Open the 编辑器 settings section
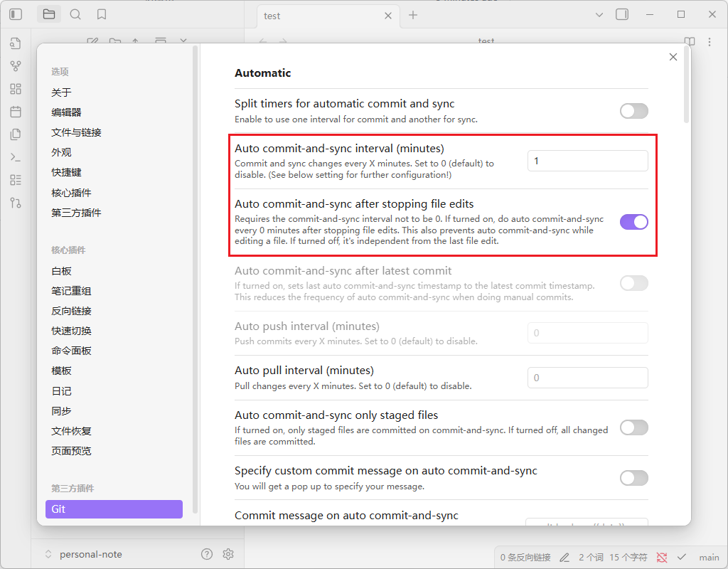This screenshot has width=728, height=569. coord(66,112)
